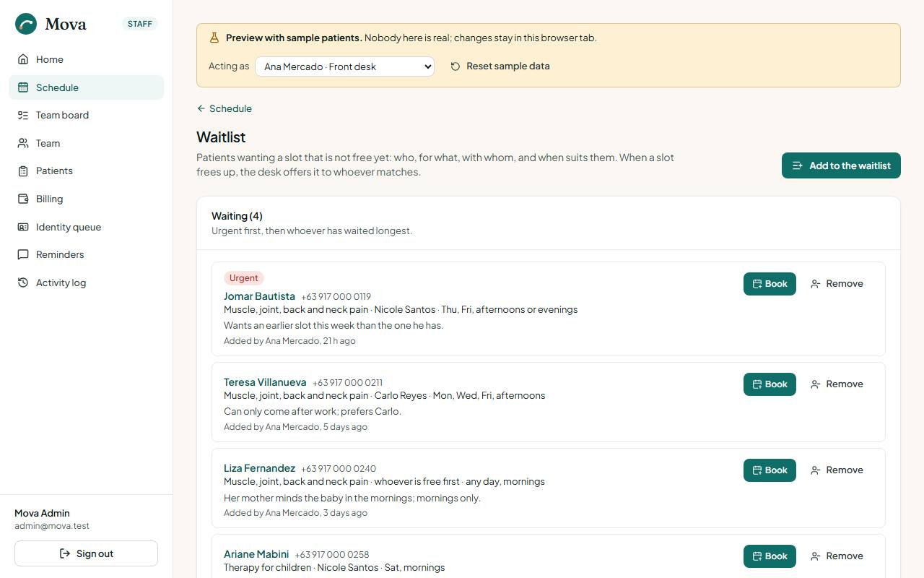The image size is (924, 578).
Task: Click the flask icon in the preview banner
Action: (x=214, y=38)
